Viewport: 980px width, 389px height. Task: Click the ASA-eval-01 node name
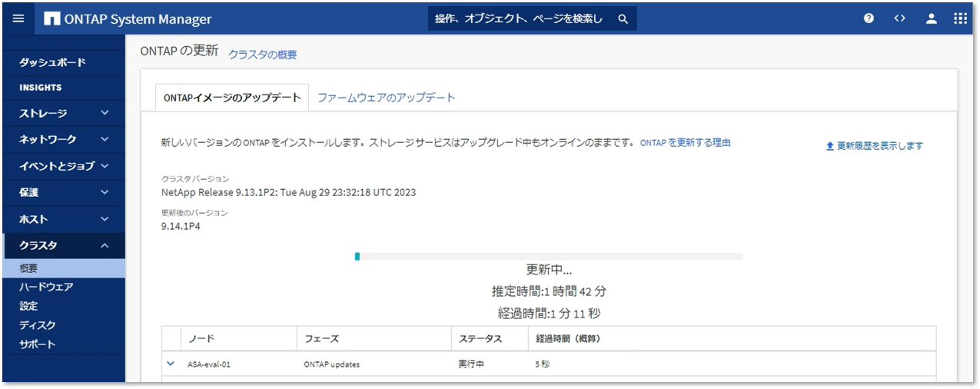pyautogui.click(x=209, y=364)
